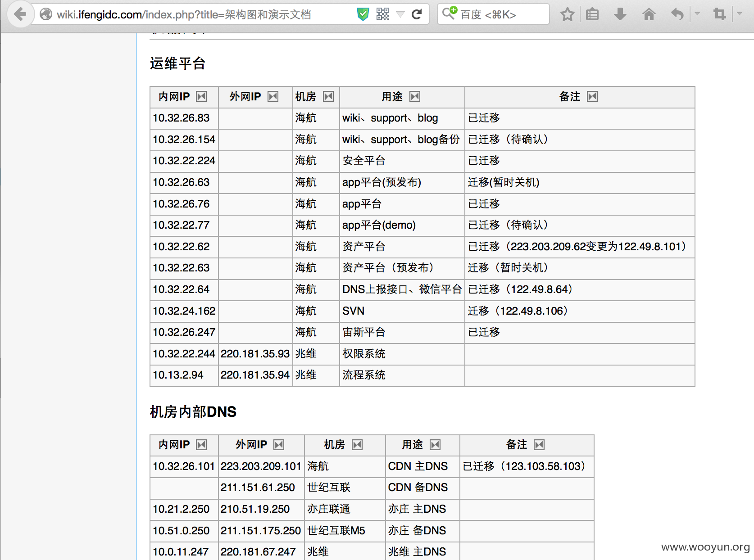Click the green shield security icon
Screen dimensions: 754x560
point(363,14)
